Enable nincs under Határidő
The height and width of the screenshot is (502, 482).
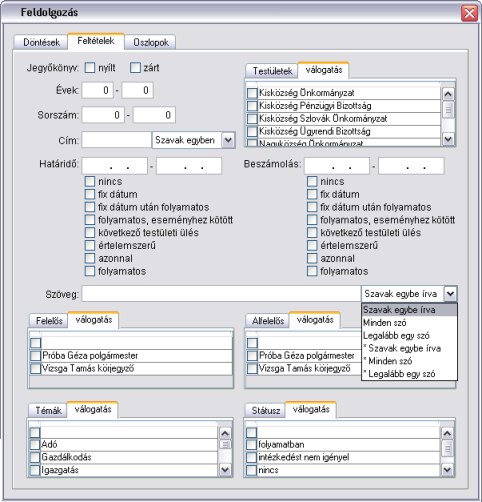click(x=90, y=181)
